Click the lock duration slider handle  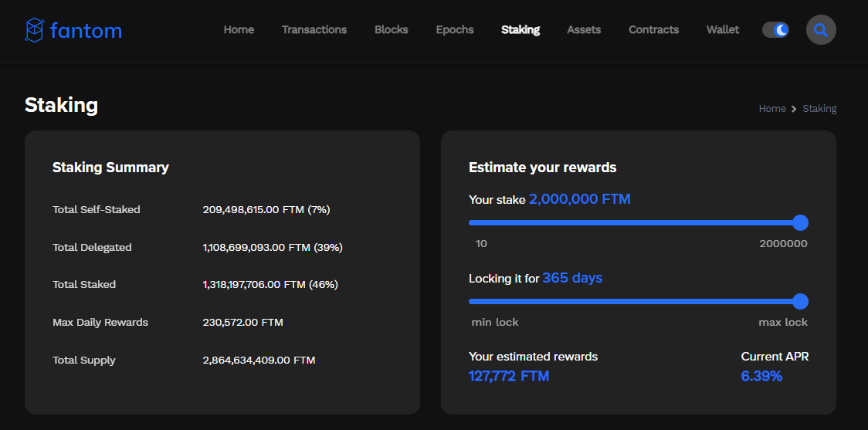801,302
